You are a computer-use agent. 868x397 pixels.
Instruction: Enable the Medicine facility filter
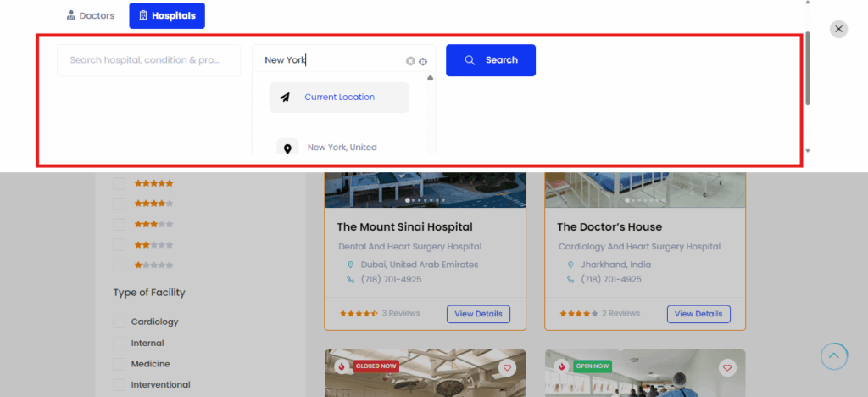[119, 364]
